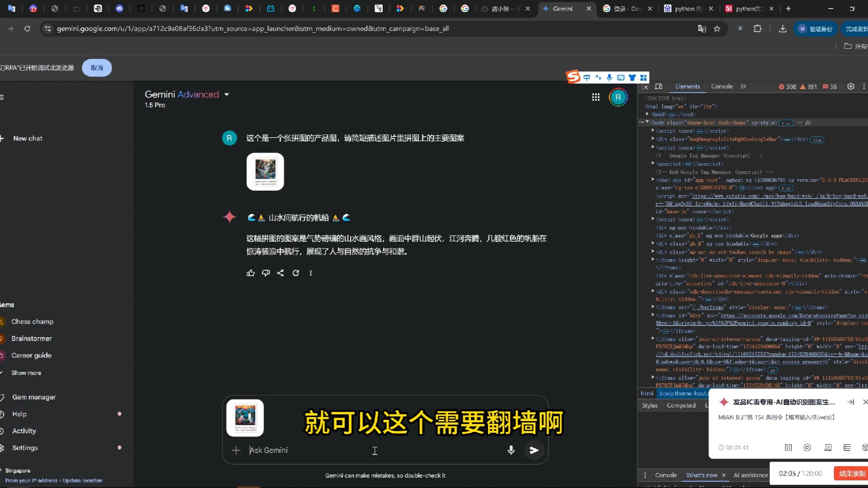Expand Show more under Gems
The height and width of the screenshot is (488, 868).
(x=26, y=373)
